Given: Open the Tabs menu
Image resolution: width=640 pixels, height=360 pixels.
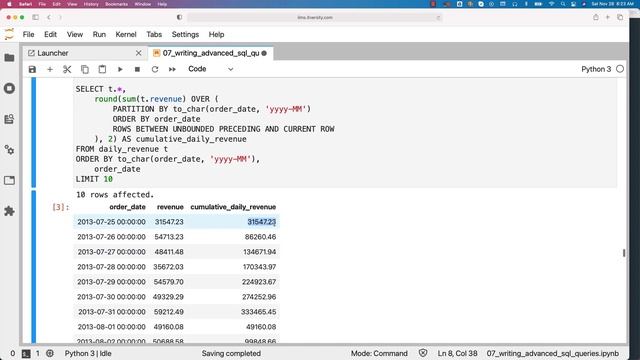Looking at the screenshot, I should click(x=154, y=35).
